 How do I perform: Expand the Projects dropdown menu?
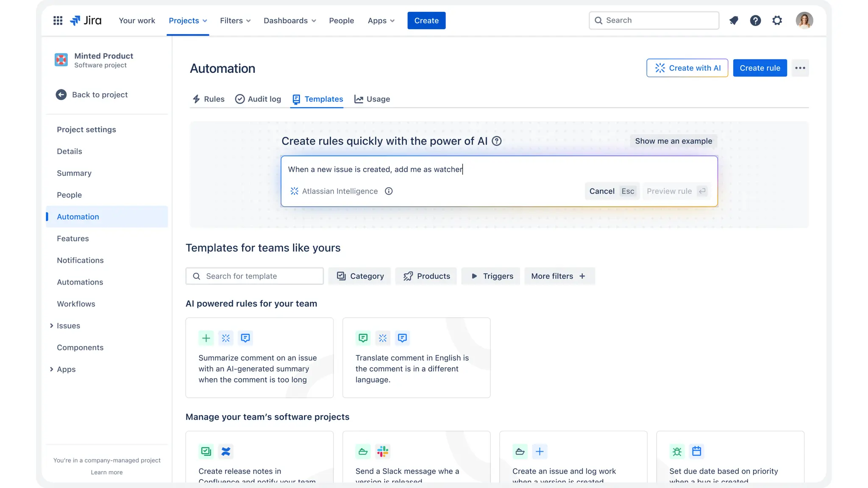188,20
